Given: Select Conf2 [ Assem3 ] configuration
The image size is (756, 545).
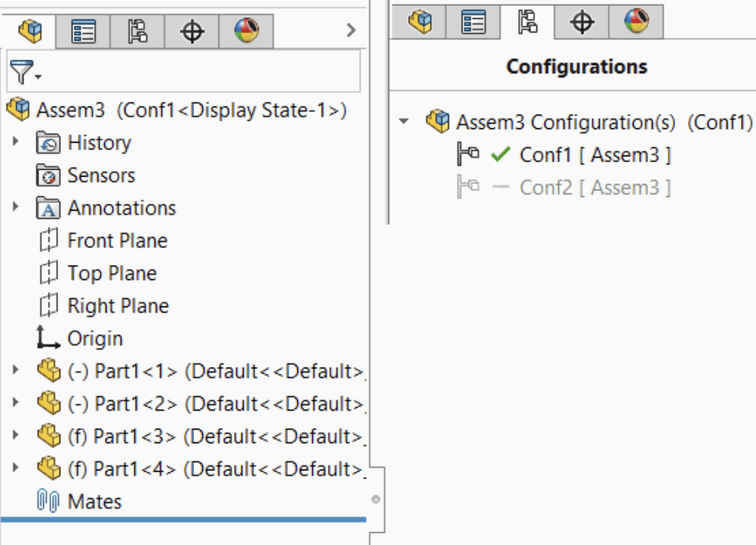Looking at the screenshot, I should 595,188.
